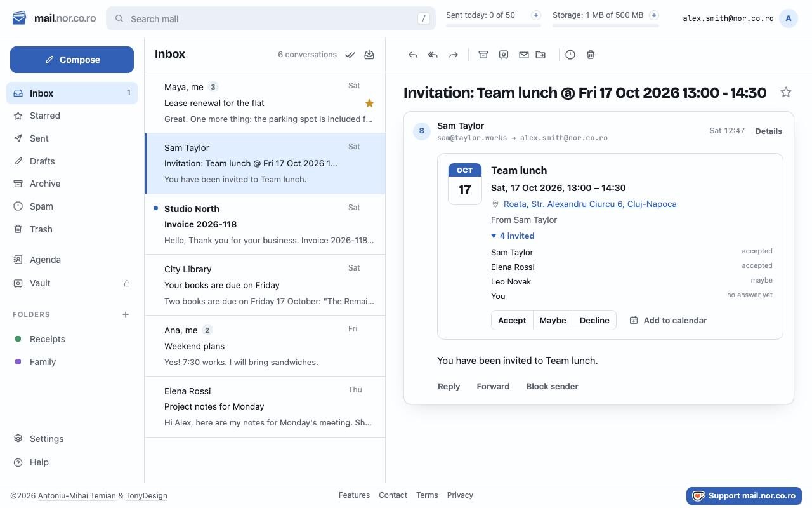Click the plus icon next to Storage

pos(654,15)
